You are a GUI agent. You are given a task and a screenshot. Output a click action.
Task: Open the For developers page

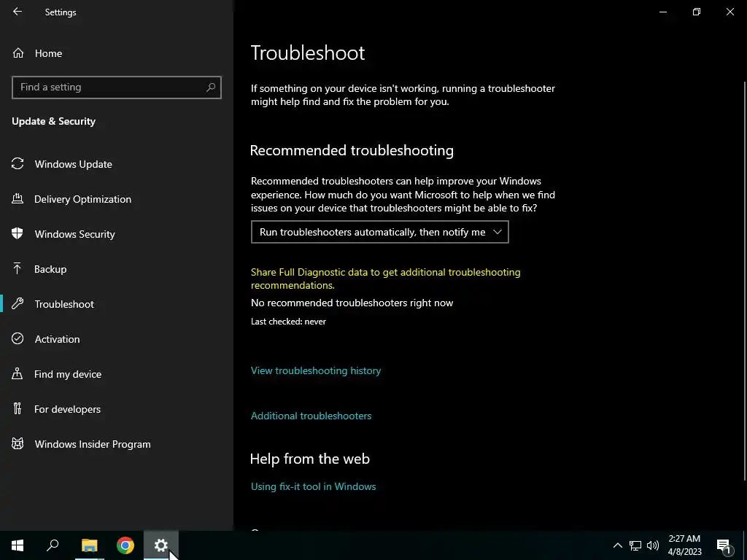pyautogui.click(x=67, y=409)
